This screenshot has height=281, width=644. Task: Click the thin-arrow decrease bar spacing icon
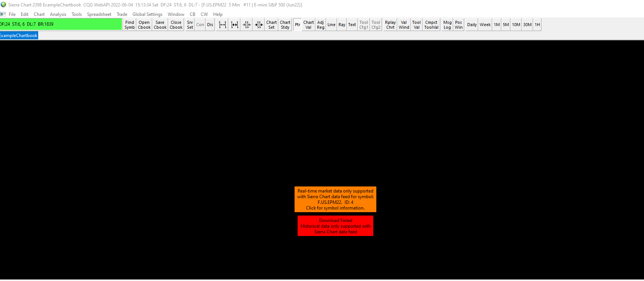point(247,25)
